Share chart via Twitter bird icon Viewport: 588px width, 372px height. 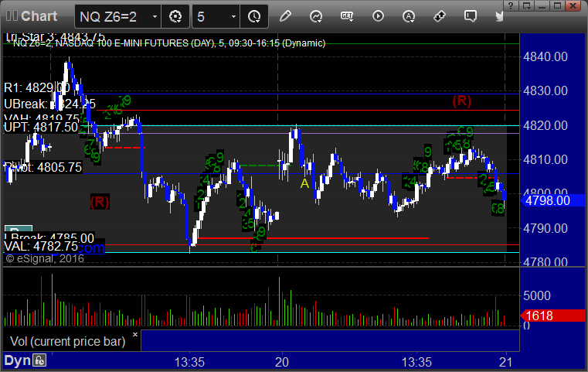[499, 16]
